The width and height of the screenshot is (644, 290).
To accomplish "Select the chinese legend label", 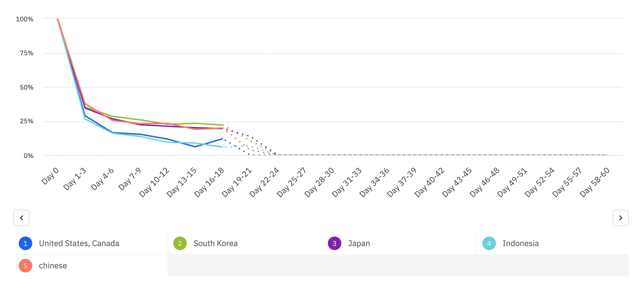I will (x=53, y=266).
